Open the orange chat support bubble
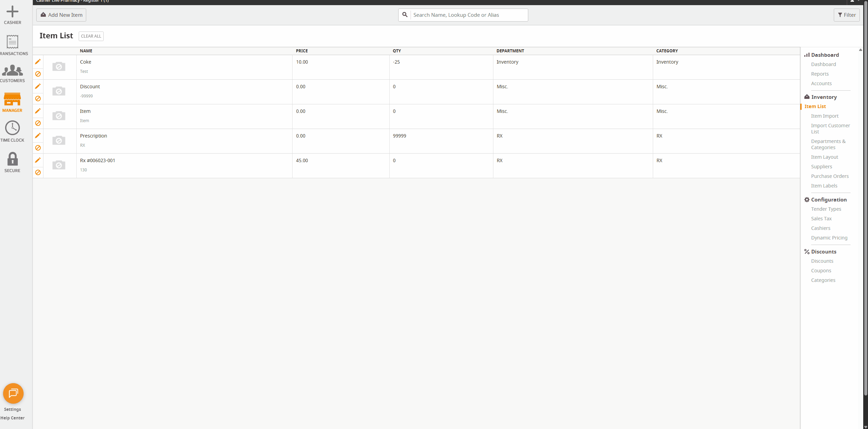 coord(13,393)
